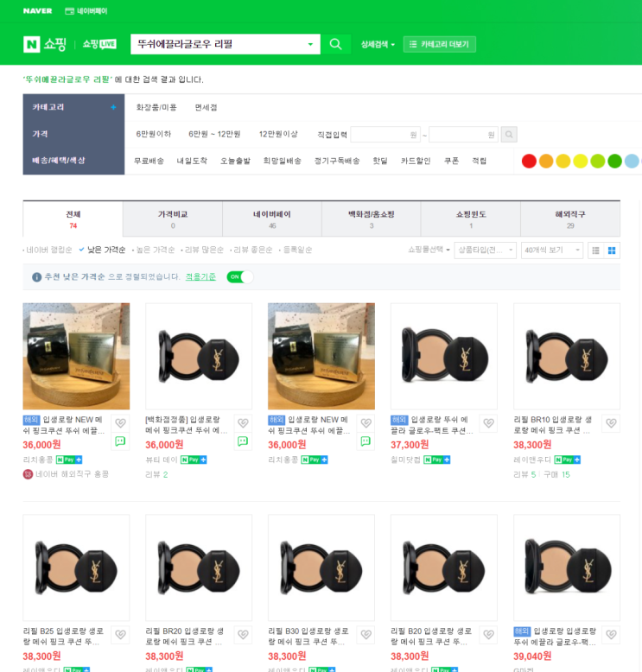The height and width of the screenshot is (672, 642).
Task: Pick the orange color filter
Action: point(546,162)
